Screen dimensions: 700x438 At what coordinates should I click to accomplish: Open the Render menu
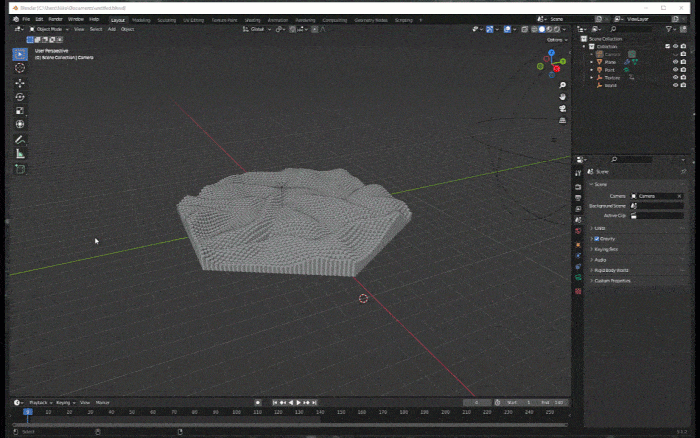point(55,19)
